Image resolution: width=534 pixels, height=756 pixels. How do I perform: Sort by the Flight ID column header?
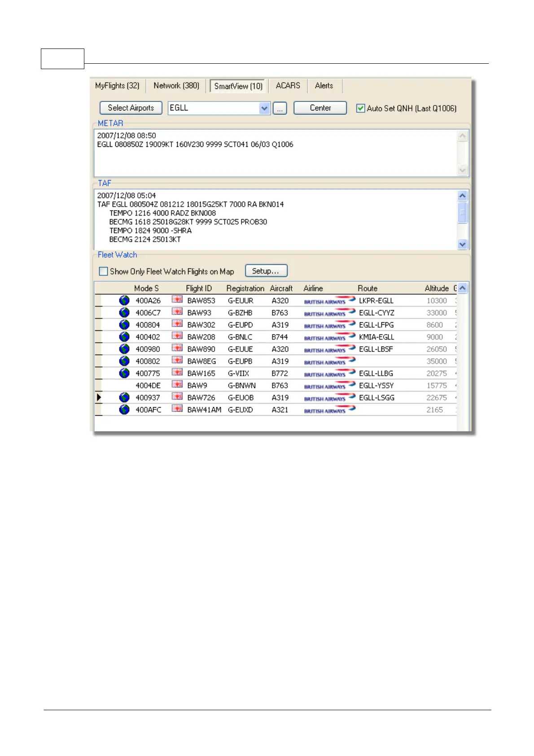199,288
